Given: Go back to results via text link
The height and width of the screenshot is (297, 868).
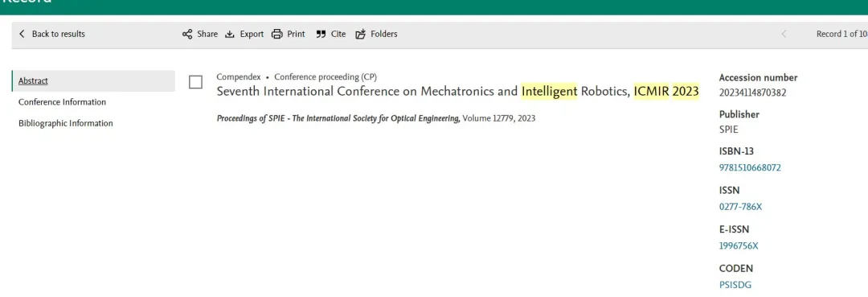Looking at the screenshot, I should (x=58, y=34).
